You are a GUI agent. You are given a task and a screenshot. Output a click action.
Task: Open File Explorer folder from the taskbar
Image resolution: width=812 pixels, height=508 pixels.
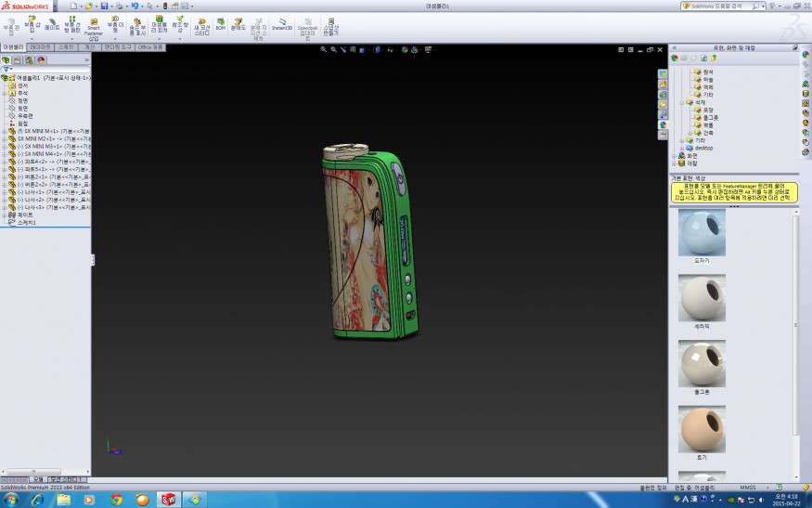(64, 500)
